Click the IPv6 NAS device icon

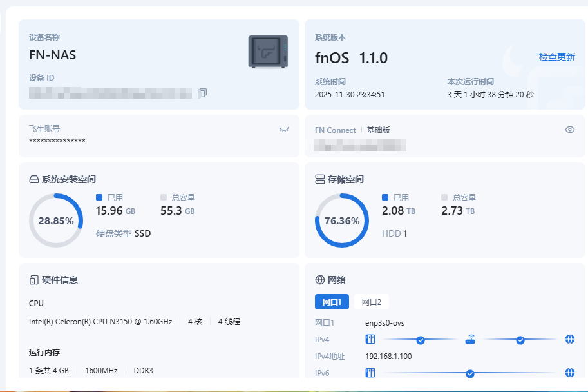point(370,373)
